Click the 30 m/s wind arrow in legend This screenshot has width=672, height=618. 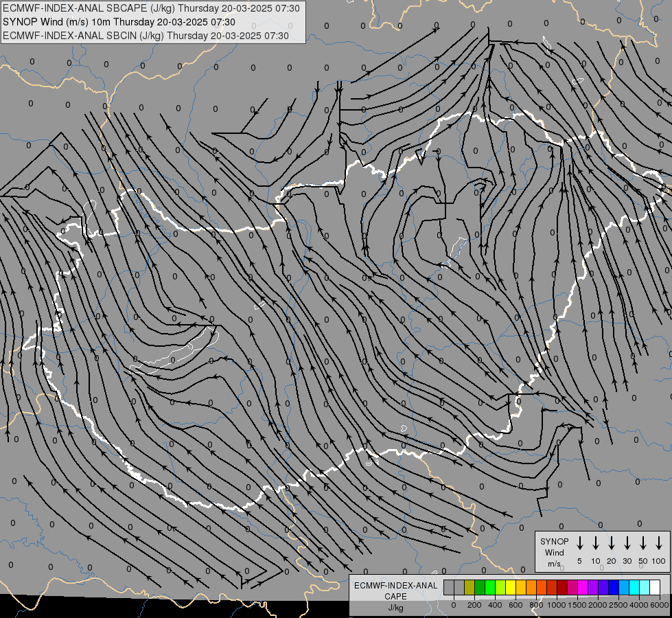[x=627, y=543]
